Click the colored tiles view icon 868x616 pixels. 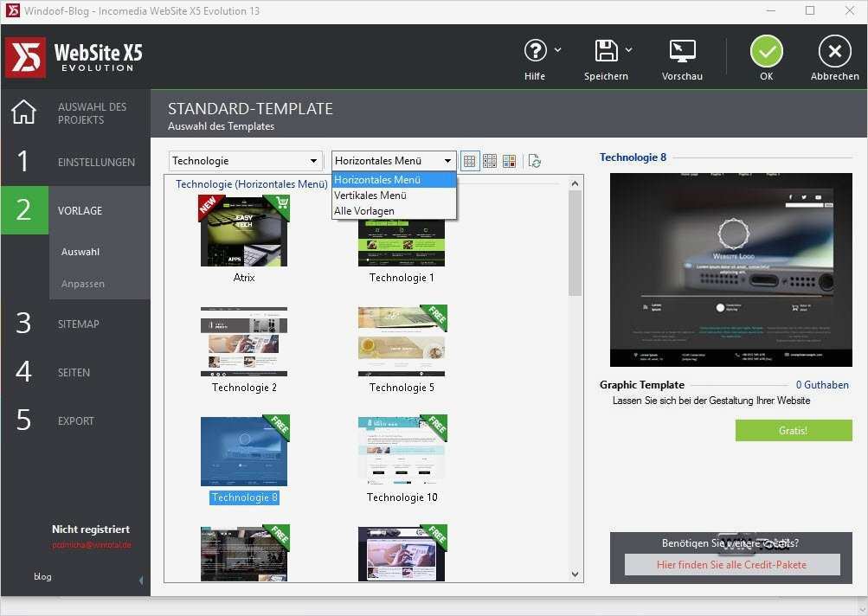pyautogui.click(x=509, y=161)
